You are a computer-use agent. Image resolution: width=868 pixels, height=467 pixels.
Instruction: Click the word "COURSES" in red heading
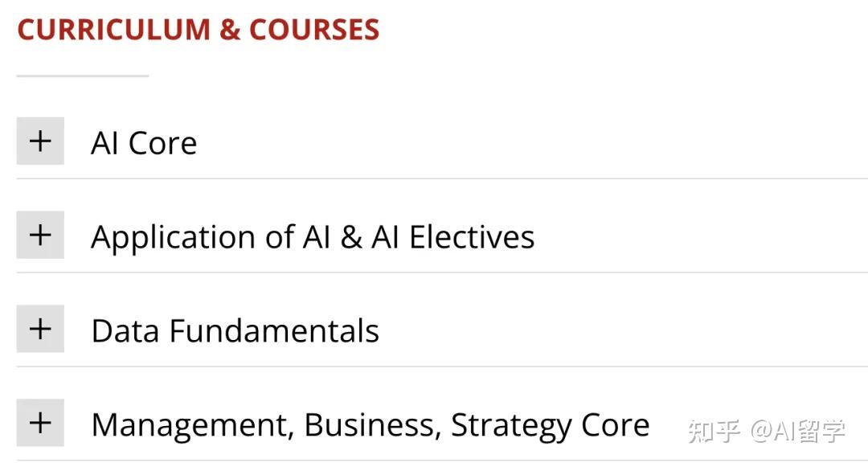[314, 30]
